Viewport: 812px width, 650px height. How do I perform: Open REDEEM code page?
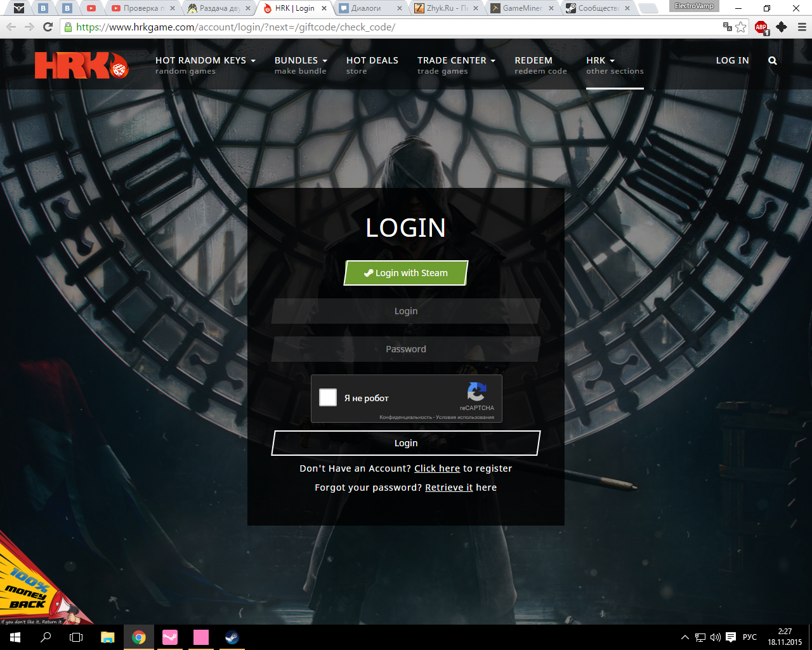click(540, 65)
